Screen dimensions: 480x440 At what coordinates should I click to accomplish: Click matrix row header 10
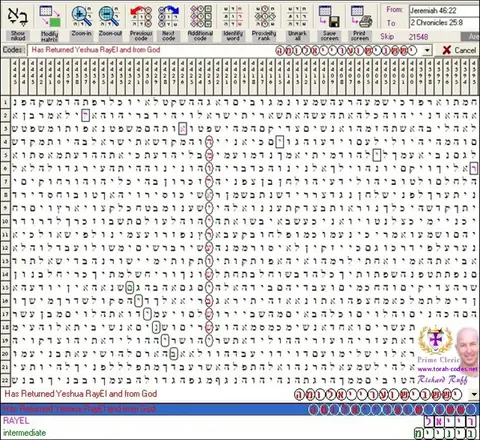5,221
